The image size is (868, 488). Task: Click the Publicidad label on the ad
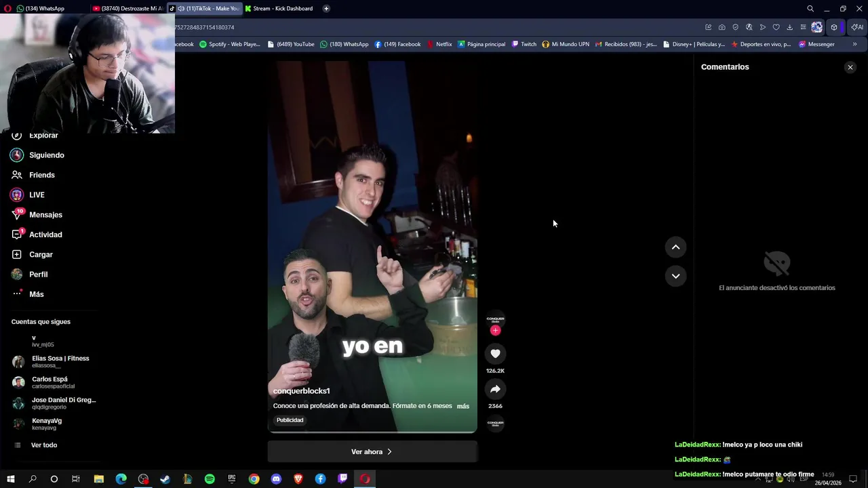coord(290,420)
